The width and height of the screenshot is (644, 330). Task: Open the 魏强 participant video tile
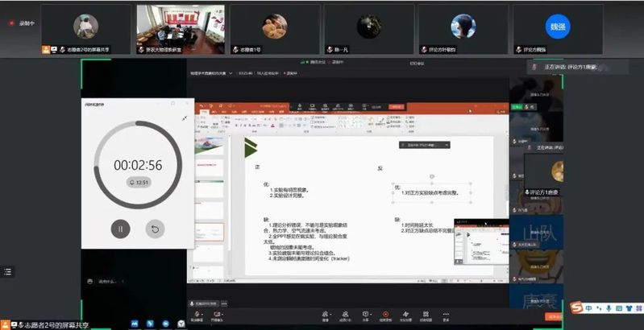(557, 27)
